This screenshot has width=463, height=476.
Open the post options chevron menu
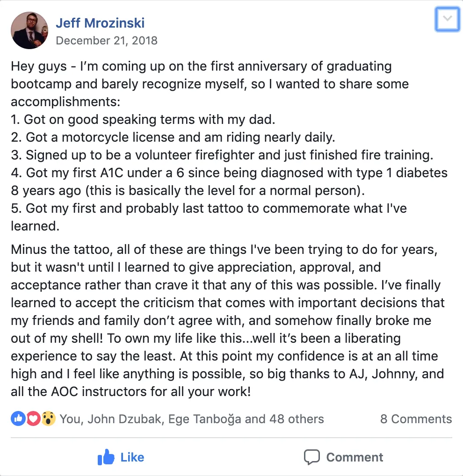point(447,19)
